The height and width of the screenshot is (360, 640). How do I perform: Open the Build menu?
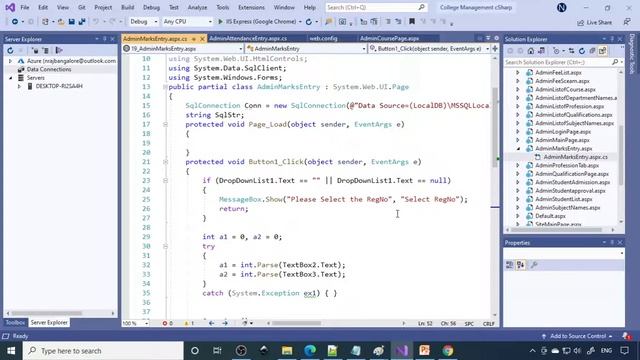coord(127,7)
